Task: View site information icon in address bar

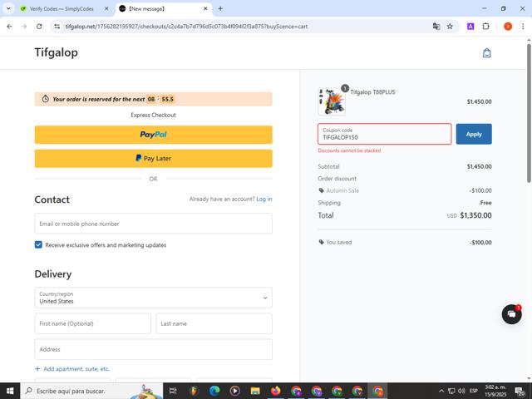Action: tap(57, 27)
